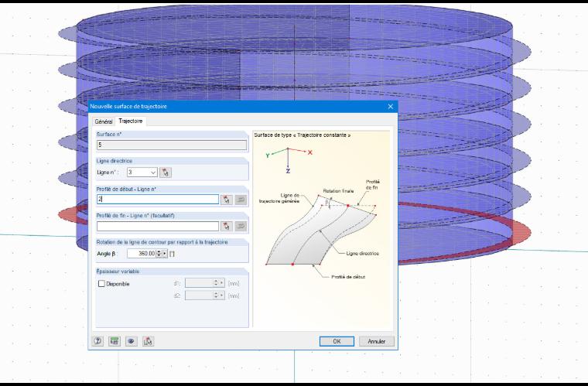Click the footer pick-in-graphic icon
Screen dimensions: 588x386
pos(148,341)
